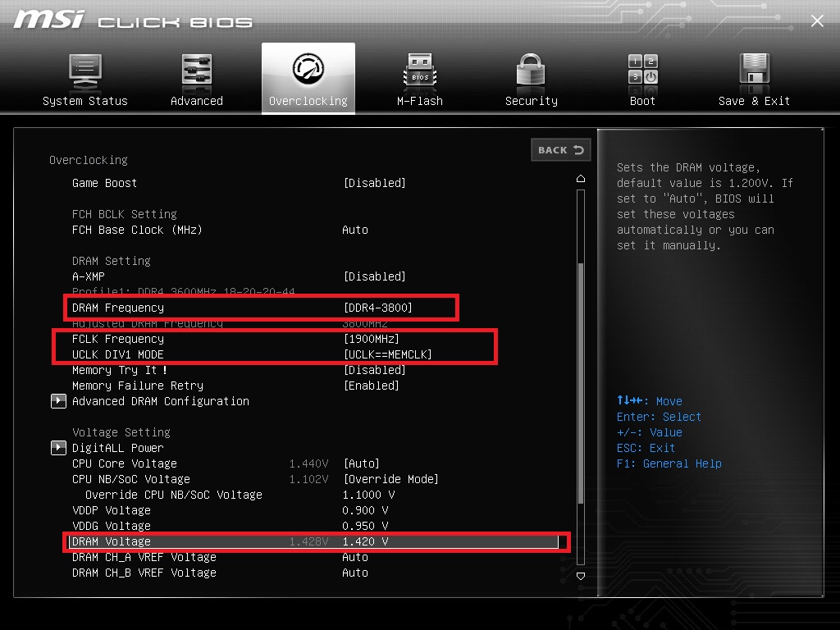Screen dimensions: 840x630
Task: Open the Save & Exit floppy icon
Action: pos(755,71)
